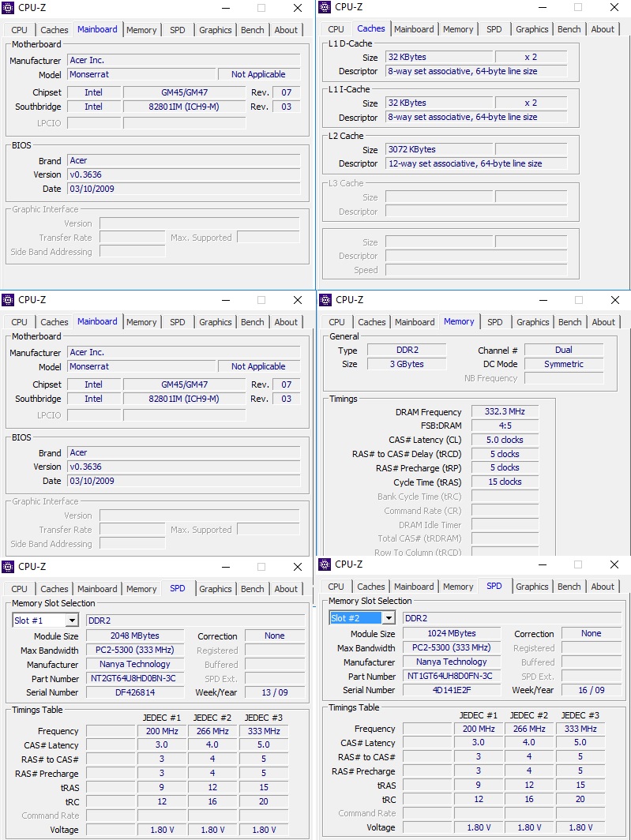Open Graphics tab in the Slot #2 SPD window
The height and width of the screenshot is (840, 631).
(x=532, y=587)
